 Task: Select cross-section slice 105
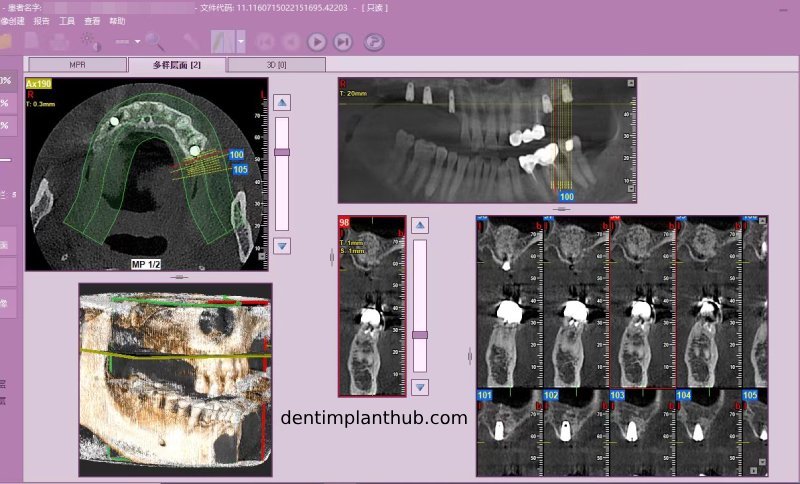click(x=750, y=395)
